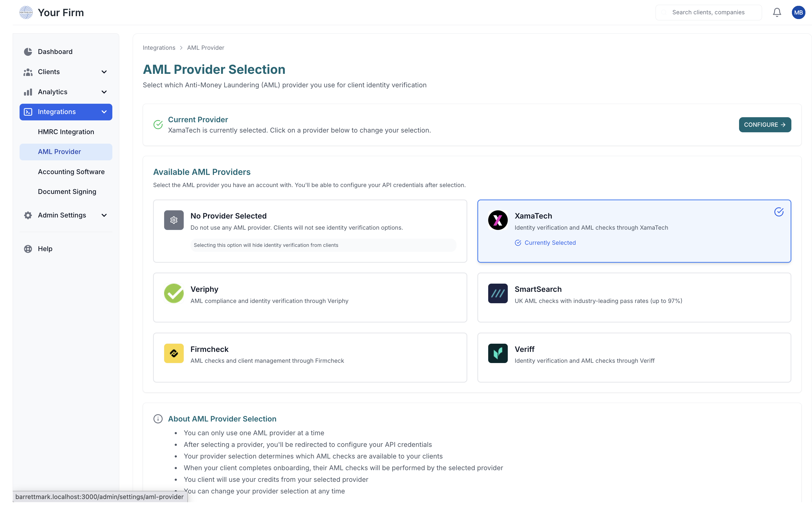
Task: Click the SmartSearch logo icon
Action: click(x=498, y=293)
